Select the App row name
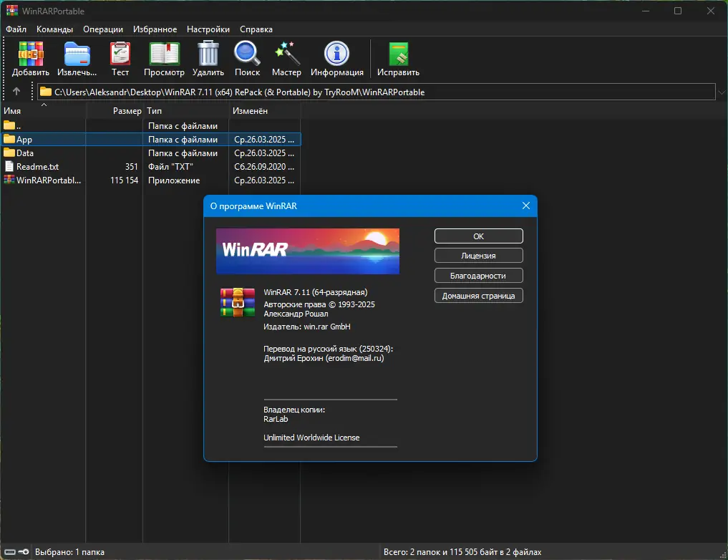 pos(24,140)
